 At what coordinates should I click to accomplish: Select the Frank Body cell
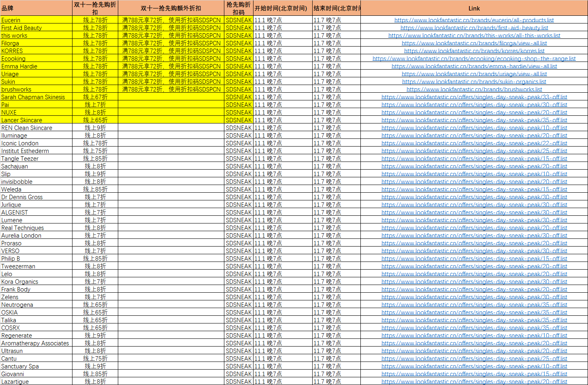pyautogui.click(x=36, y=289)
